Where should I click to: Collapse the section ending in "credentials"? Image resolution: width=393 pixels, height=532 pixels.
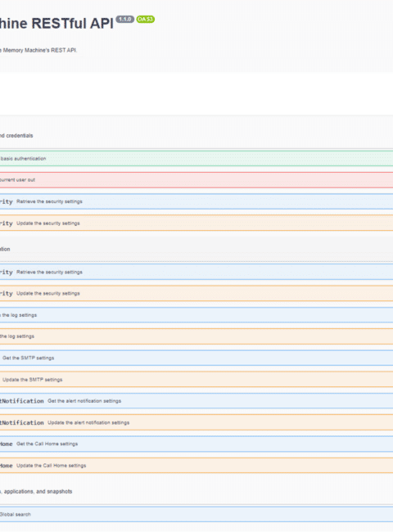pyautogui.click(x=196, y=136)
